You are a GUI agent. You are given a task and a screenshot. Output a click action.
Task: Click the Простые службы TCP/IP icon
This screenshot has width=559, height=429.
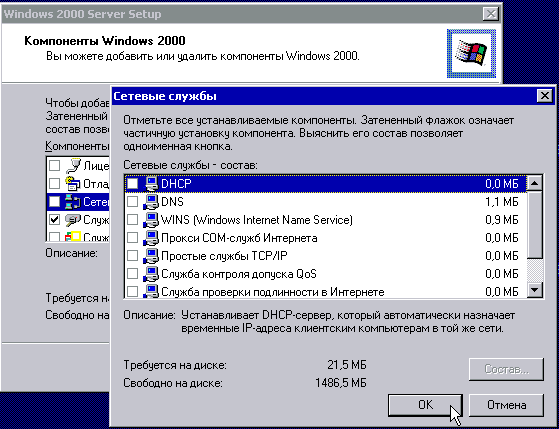[x=151, y=256]
